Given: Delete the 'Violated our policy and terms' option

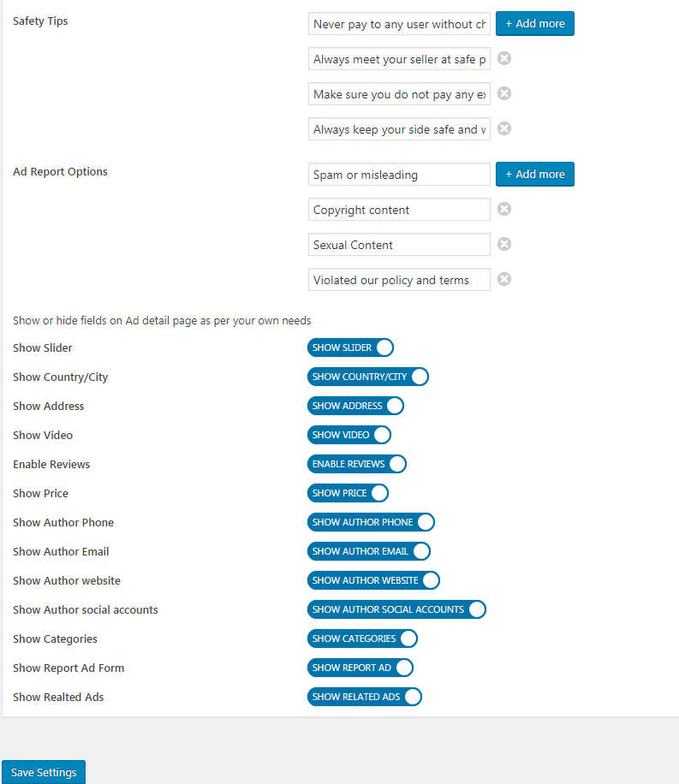Looking at the screenshot, I should point(504,279).
